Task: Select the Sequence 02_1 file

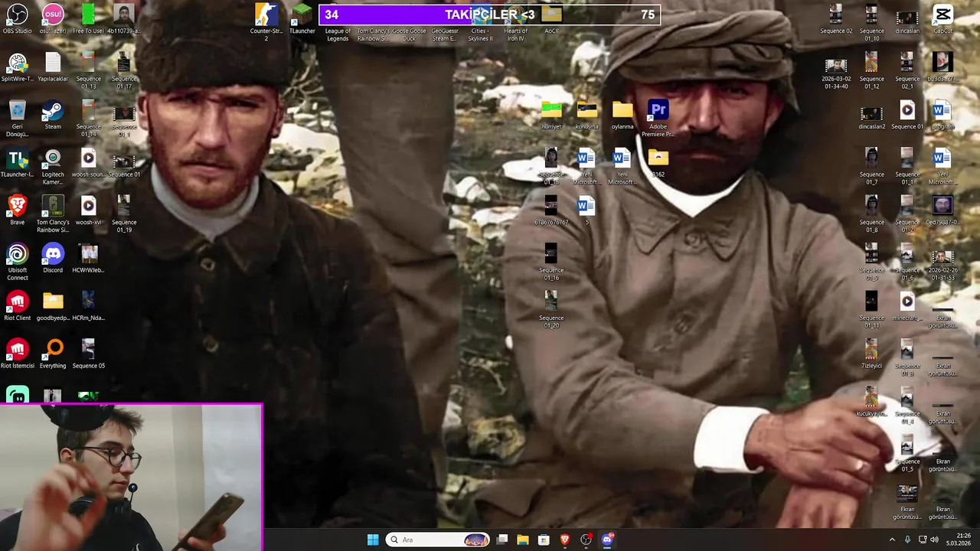Action: 907,71
